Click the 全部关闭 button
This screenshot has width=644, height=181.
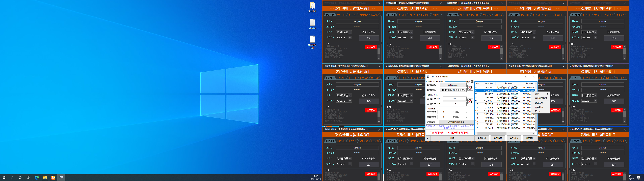[x=481, y=138]
